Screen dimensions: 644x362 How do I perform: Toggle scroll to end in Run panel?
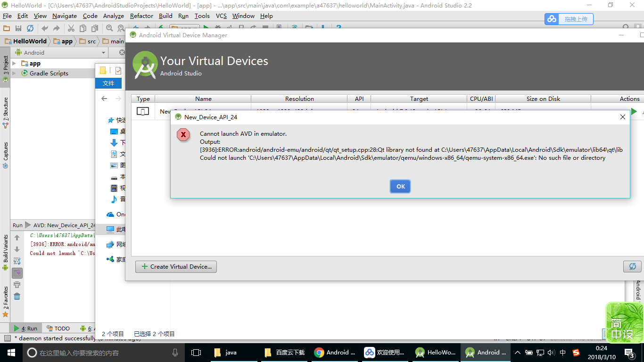17,273
